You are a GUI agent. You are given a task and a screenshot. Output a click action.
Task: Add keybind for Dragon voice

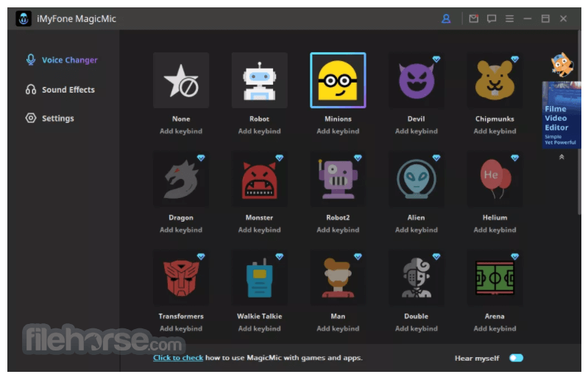pos(181,230)
